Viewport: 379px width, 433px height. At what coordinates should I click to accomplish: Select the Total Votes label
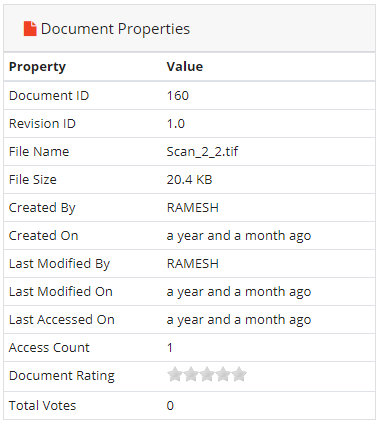pyautogui.click(x=42, y=406)
